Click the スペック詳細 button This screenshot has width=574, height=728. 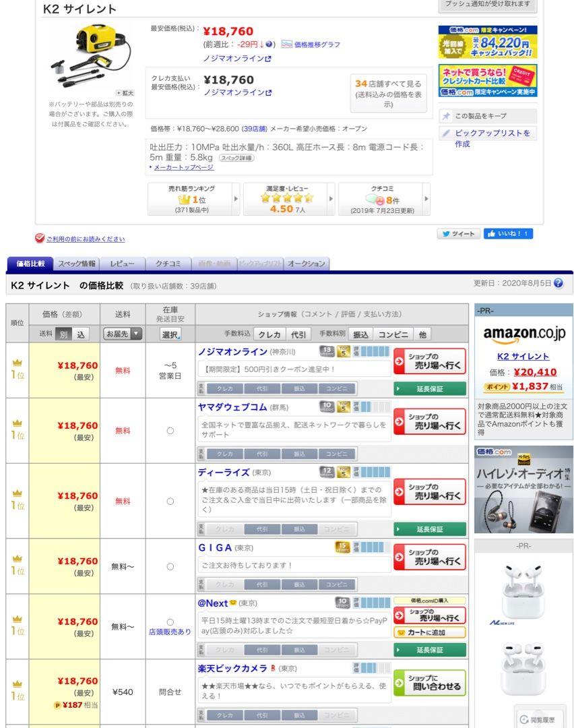[236, 158]
